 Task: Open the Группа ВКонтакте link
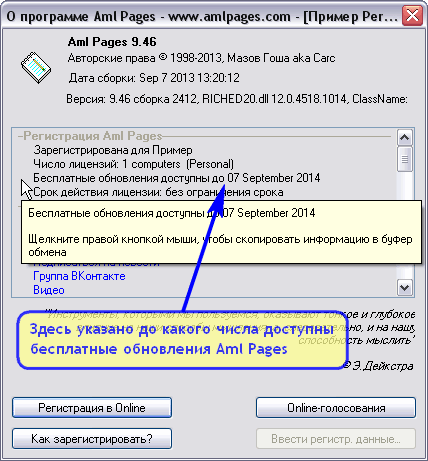[79, 276]
